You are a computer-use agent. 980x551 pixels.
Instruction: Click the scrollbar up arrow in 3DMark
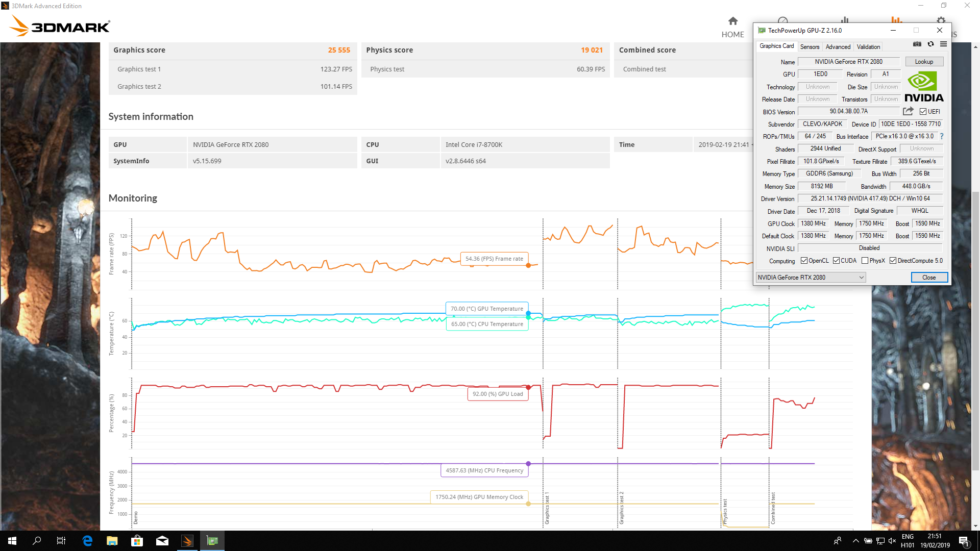coord(975,47)
